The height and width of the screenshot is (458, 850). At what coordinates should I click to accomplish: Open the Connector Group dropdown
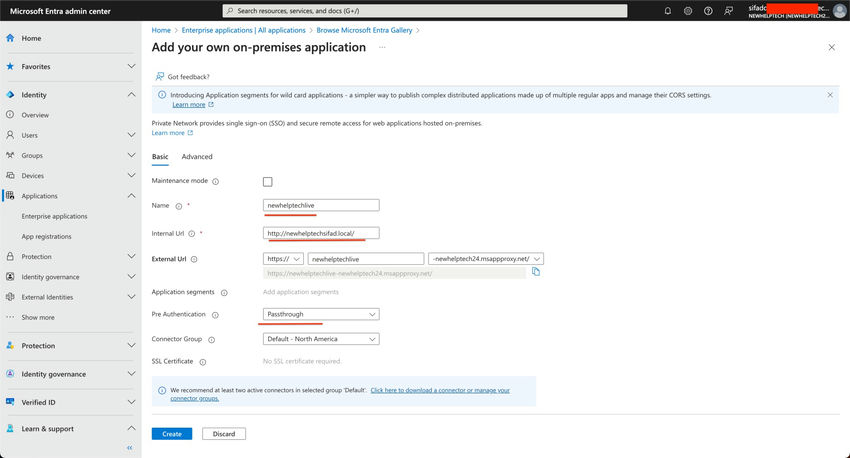click(321, 339)
